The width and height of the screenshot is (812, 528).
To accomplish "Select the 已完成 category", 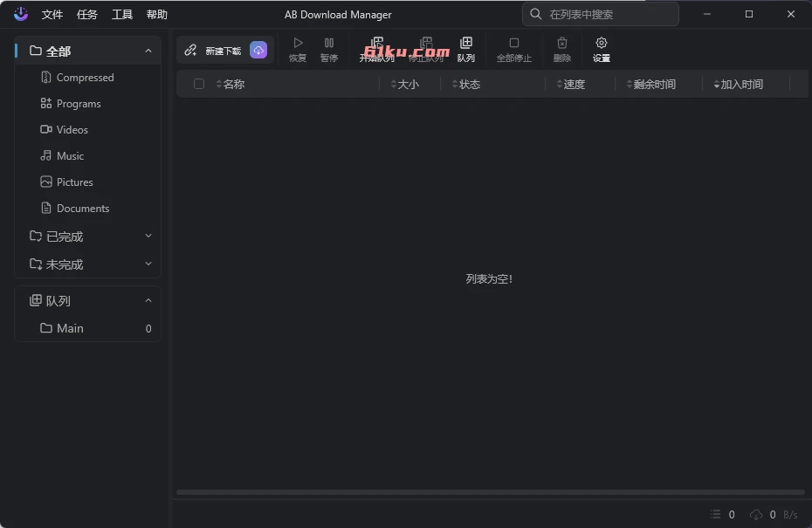I will (x=87, y=236).
